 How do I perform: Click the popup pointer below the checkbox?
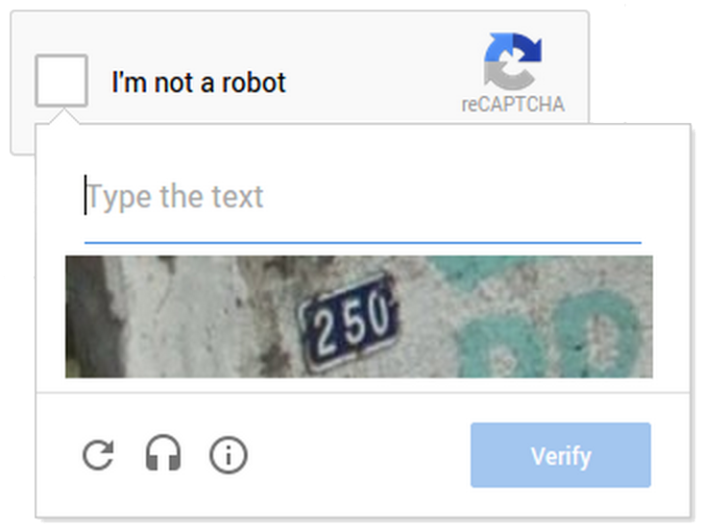coord(64,116)
